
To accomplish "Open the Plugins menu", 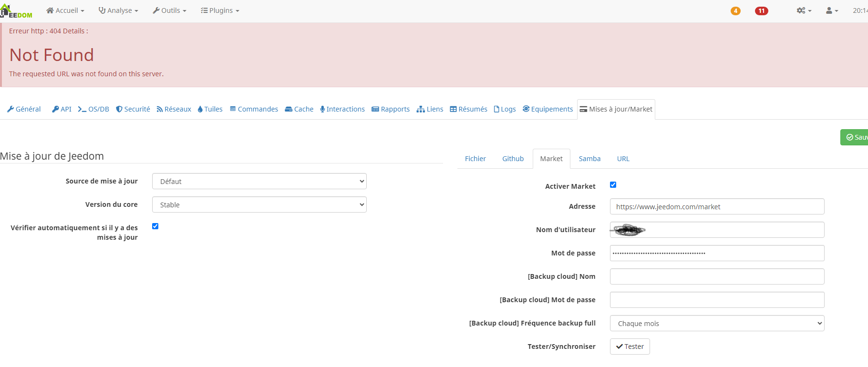I will [220, 10].
